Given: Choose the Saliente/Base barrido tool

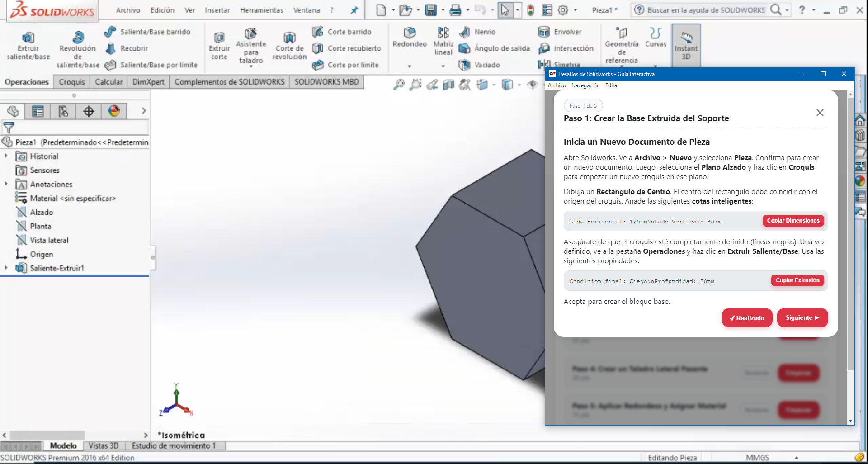Looking at the screenshot, I should click(x=147, y=32).
